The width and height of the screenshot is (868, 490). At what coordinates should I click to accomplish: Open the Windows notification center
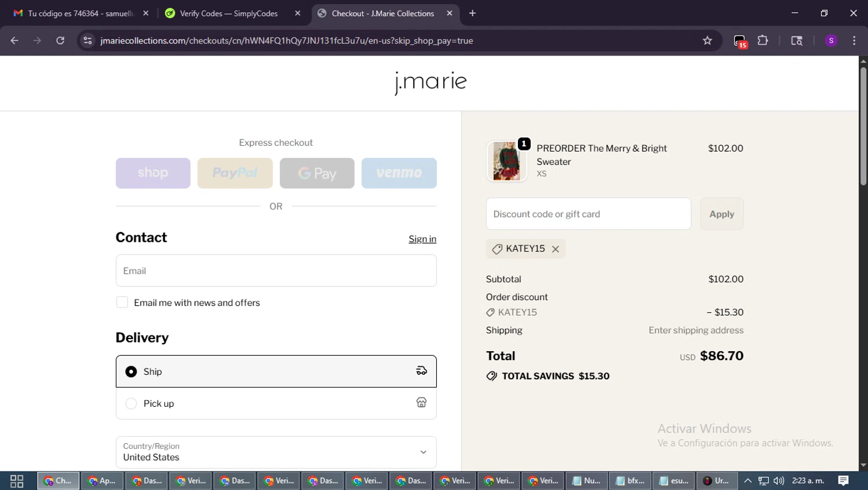pos(844,481)
